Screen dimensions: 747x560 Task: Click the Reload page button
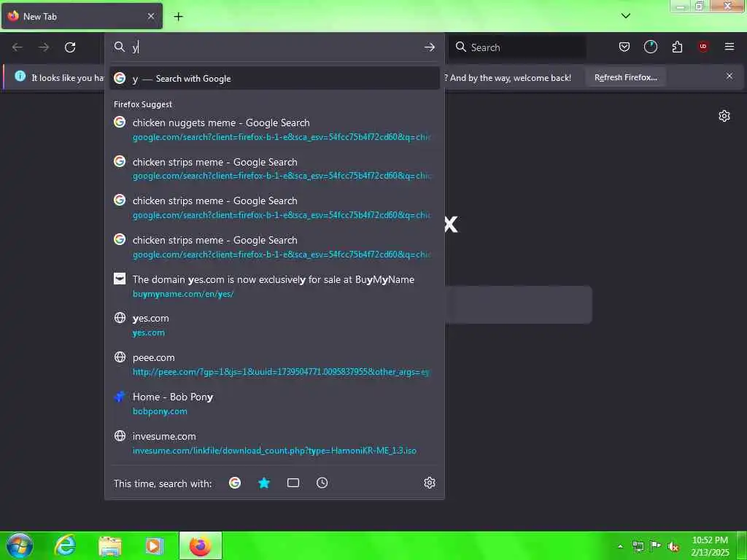coord(70,47)
